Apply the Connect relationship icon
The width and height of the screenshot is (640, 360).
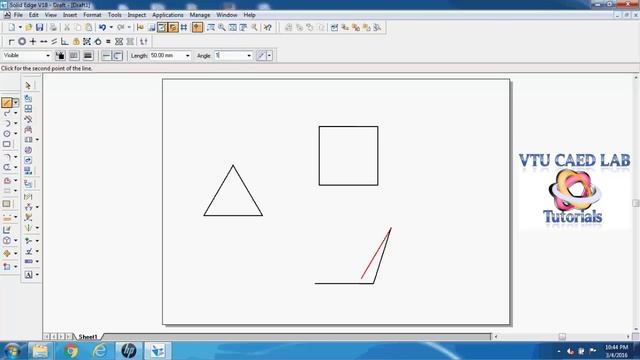coord(11,41)
